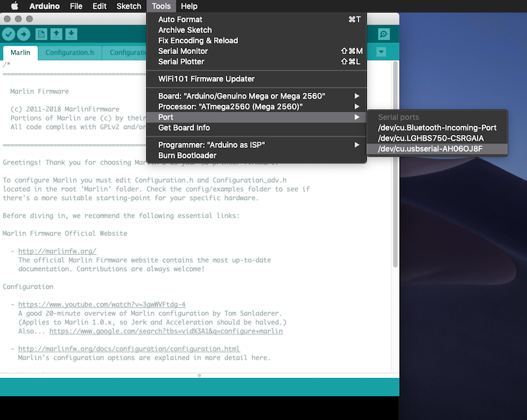Image resolution: width=527 pixels, height=420 pixels.
Task: Expand the Port submenu arrow
Action: 356,117
